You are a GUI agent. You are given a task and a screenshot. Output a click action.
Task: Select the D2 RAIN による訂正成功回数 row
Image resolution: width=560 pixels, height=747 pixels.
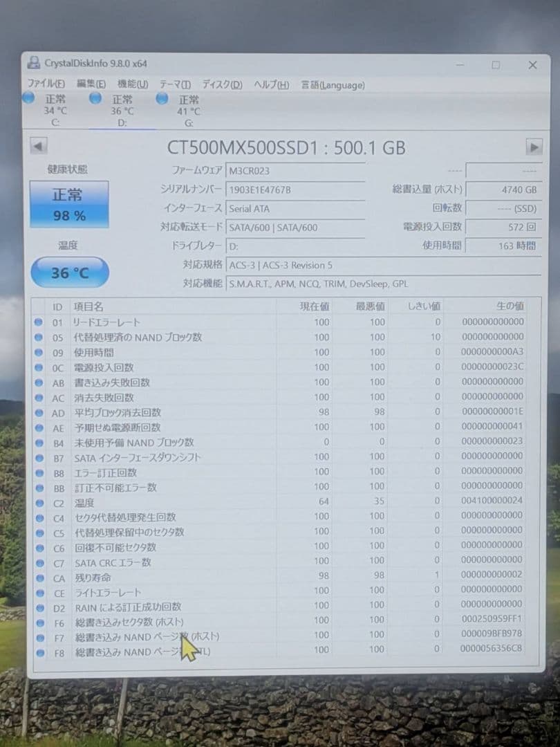pos(280,607)
